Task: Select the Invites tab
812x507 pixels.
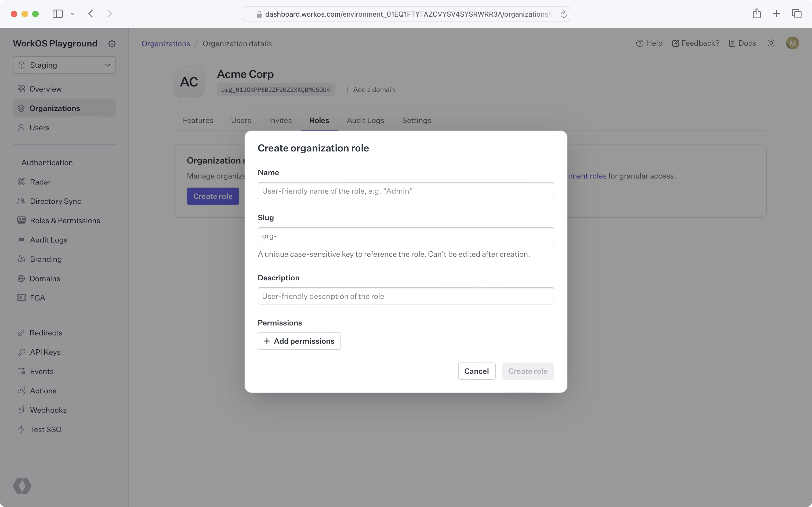Action: click(x=280, y=120)
